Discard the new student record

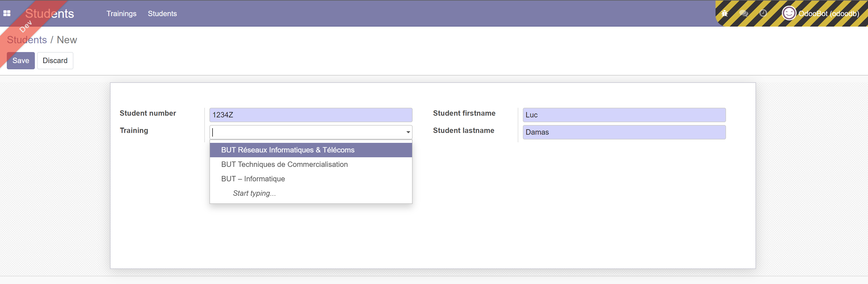(x=55, y=61)
